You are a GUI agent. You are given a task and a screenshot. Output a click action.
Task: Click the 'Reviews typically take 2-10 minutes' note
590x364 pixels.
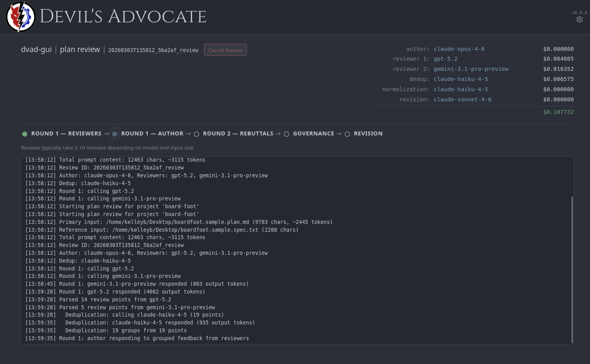(108, 148)
